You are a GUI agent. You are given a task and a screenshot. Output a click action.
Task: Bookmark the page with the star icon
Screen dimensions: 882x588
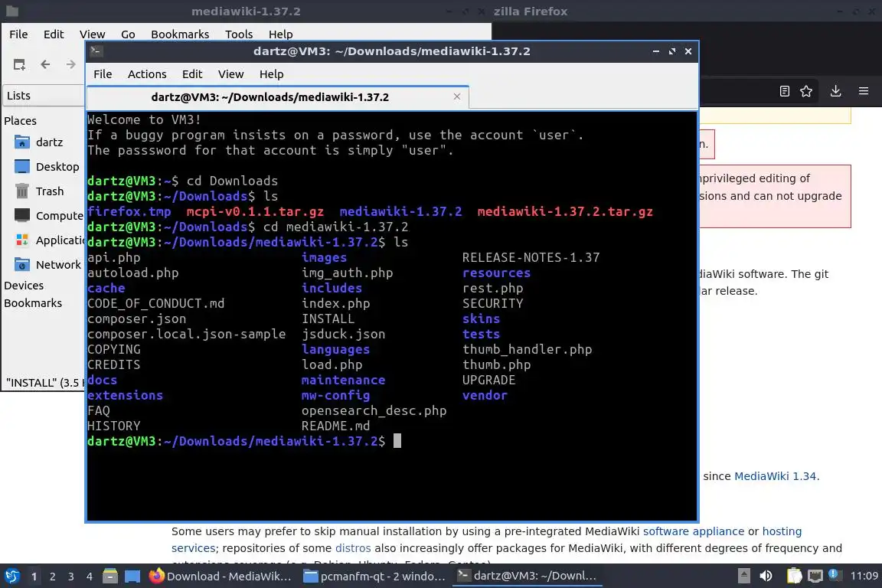(x=806, y=91)
